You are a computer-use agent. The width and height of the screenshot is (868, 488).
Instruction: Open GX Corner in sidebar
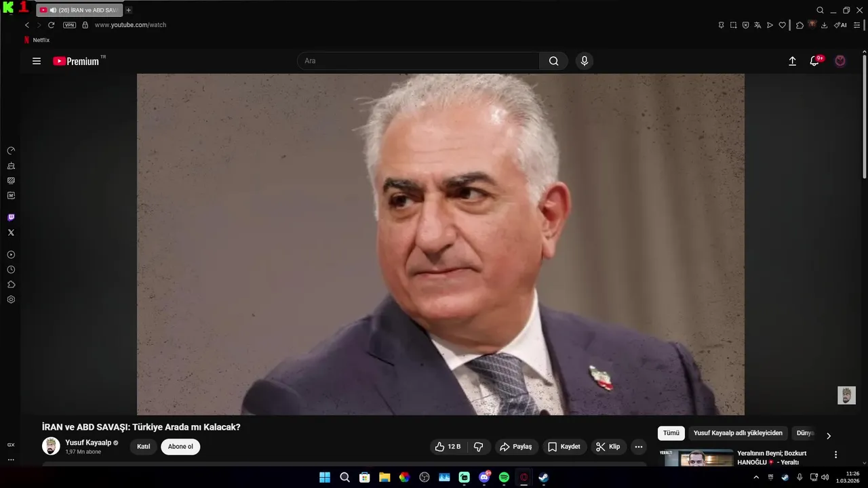pyautogui.click(x=11, y=445)
